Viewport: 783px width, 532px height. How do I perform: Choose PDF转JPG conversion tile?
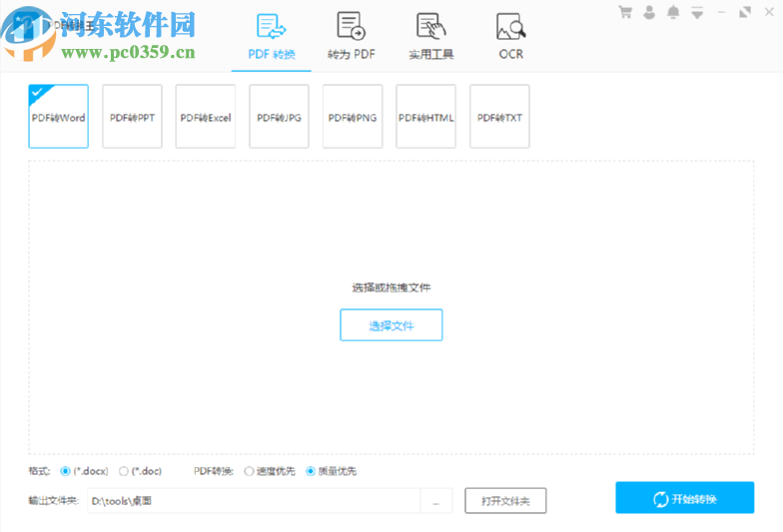[279, 117]
